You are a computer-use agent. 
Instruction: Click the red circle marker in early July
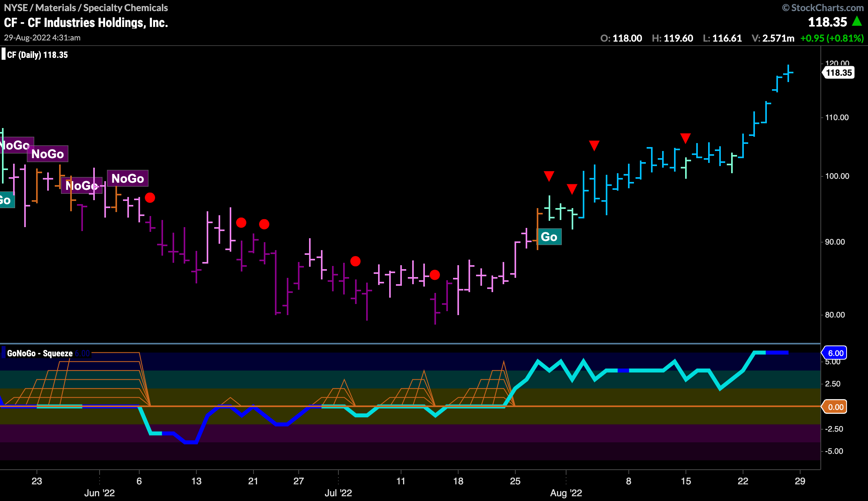pos(355,261)
